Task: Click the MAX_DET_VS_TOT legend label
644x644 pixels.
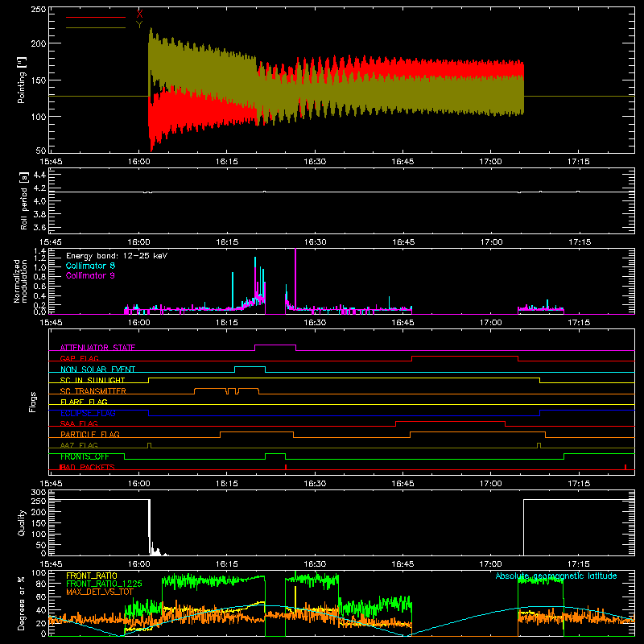Action: [100, 592]
